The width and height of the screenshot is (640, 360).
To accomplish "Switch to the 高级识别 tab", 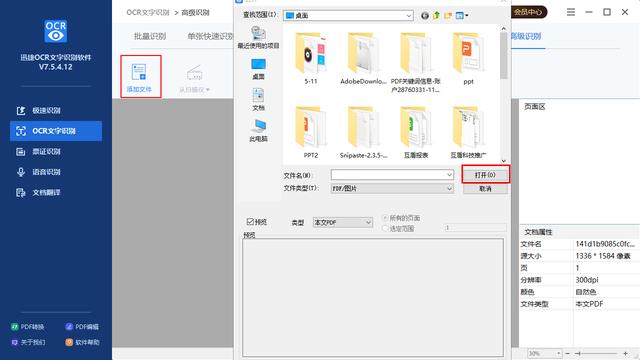I will click(x=526, y=36).
